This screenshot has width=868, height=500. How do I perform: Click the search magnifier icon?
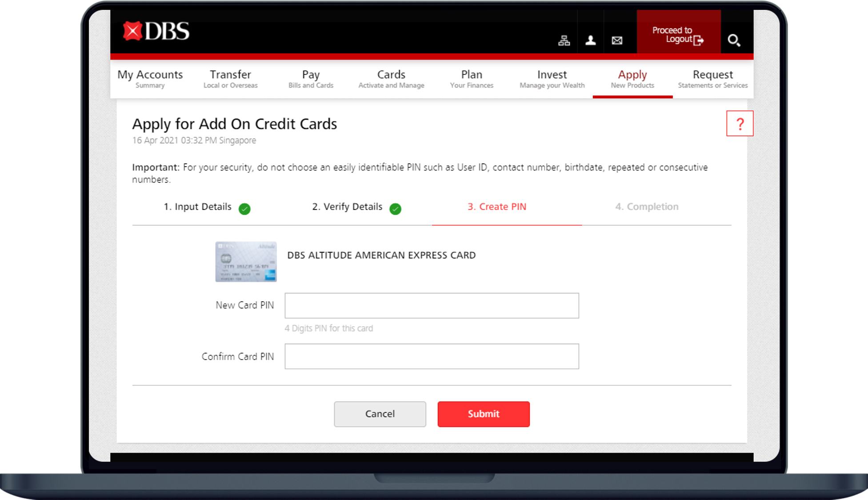pos(734,40)
